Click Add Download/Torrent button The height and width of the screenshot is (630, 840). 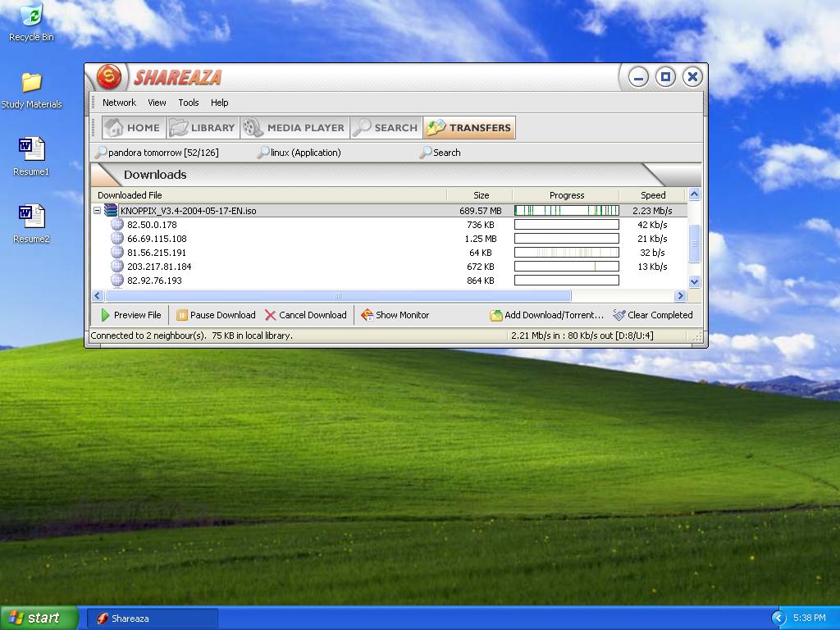pyautogui.click(x=546, y=315)
